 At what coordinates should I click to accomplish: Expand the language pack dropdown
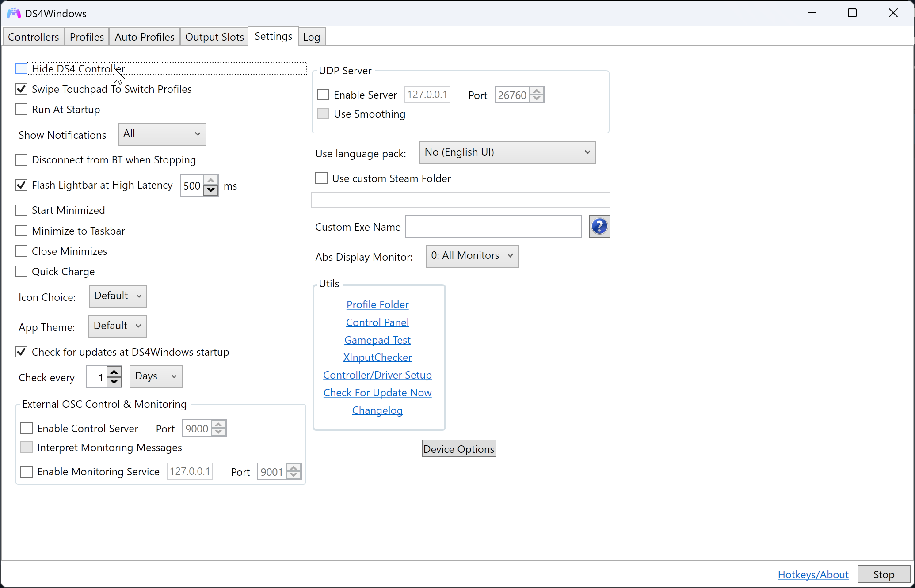(x=507, y=152)
